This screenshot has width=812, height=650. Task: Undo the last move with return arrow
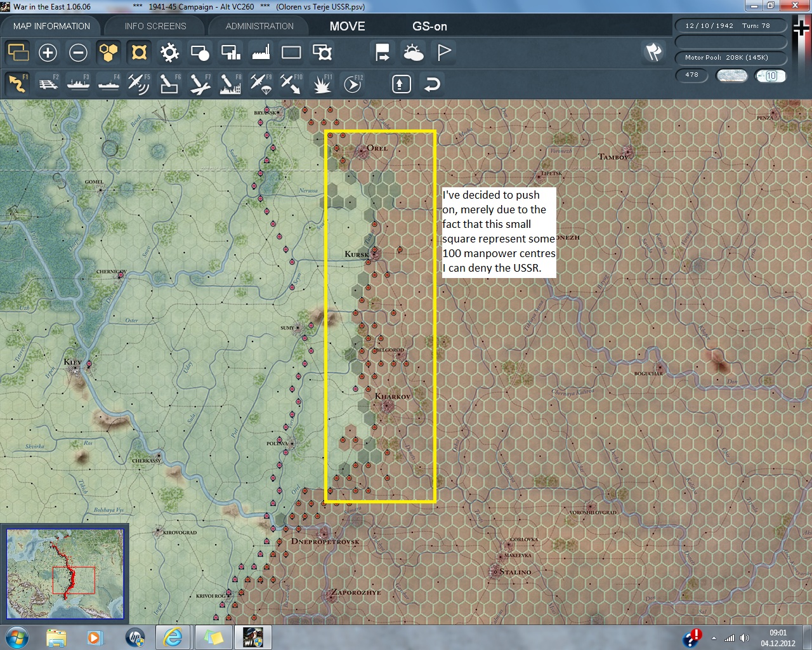coord(432,84)
